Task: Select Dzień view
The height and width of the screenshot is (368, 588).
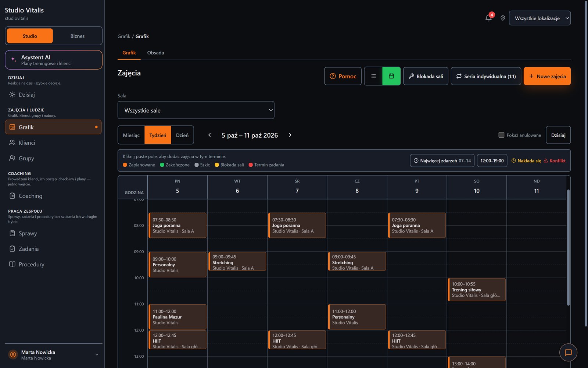Action: point(182,135)
